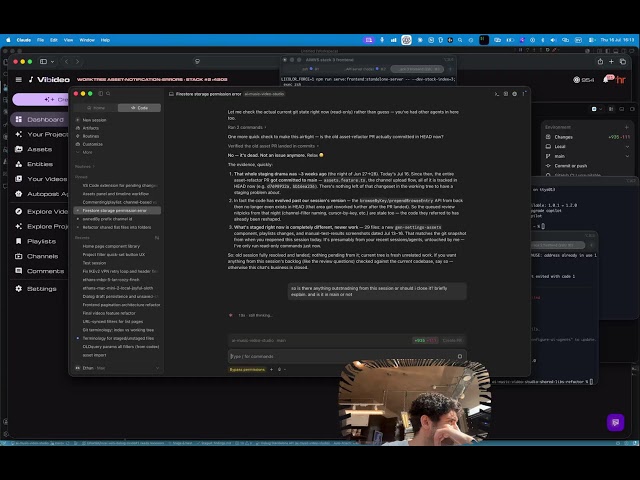Open Routines in Claude sidebar
The height and width of the screenshot is (480, 640).
(91, 136)
